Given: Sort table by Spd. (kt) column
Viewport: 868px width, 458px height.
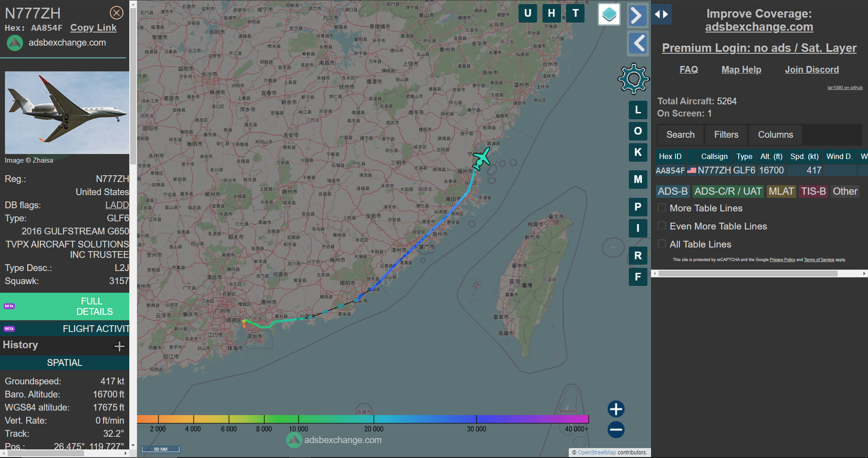Looking at the screenshot, I should [804, 156].
